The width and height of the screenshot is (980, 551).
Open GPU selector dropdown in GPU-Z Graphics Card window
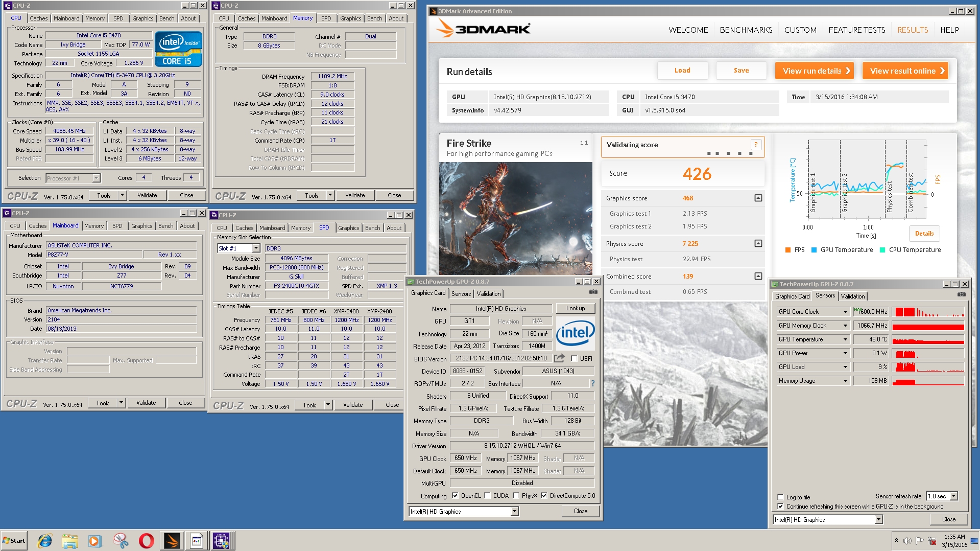[514, 511]
